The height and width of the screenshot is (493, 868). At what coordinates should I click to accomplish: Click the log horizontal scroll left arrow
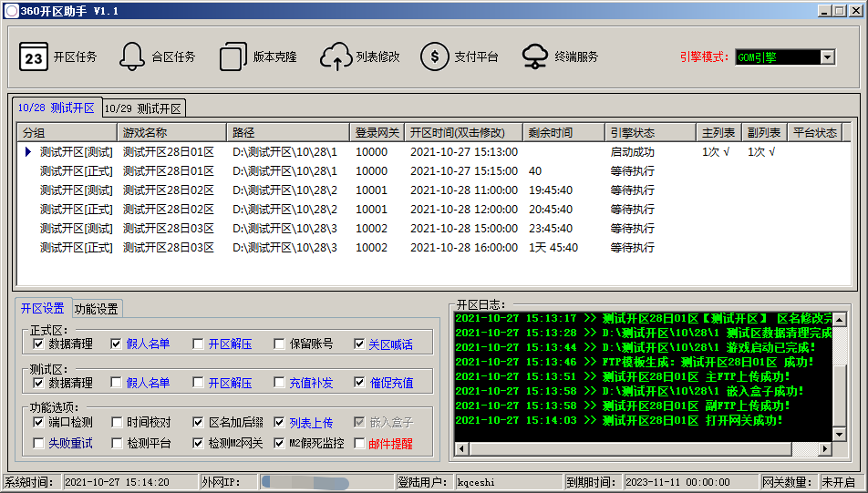tap(461, 448)
